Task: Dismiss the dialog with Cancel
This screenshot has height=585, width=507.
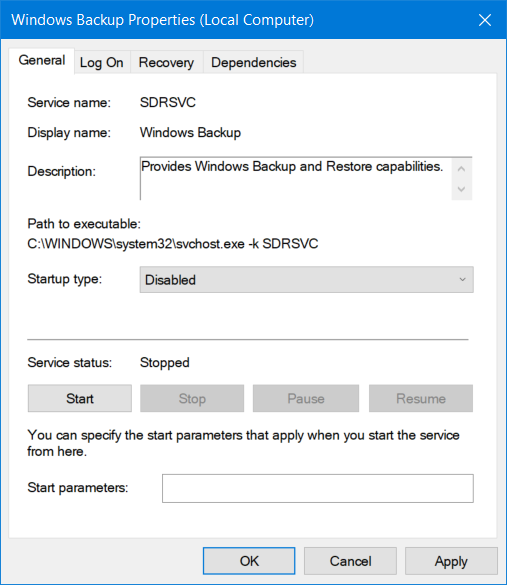Action: [x=350, y=561]
